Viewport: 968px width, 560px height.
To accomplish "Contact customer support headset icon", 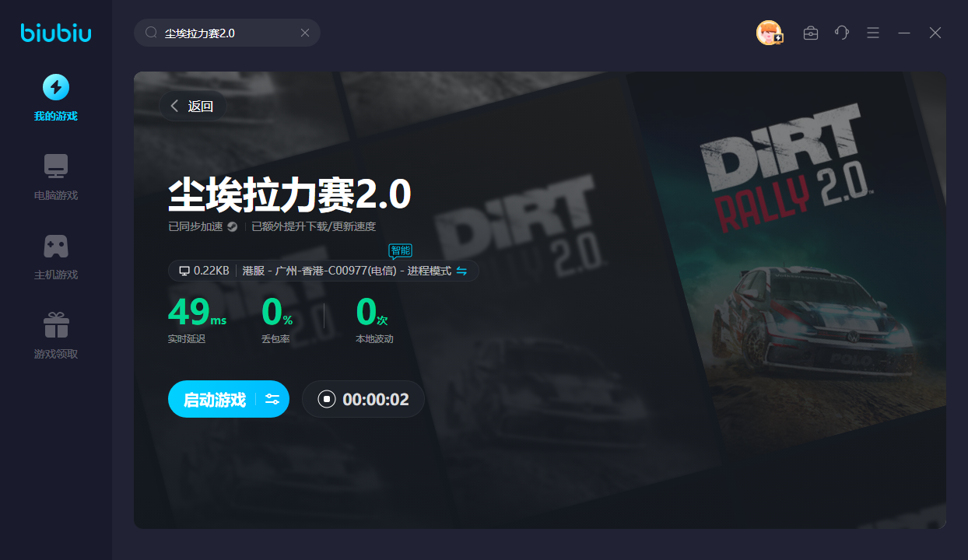I will coord(842,33).
